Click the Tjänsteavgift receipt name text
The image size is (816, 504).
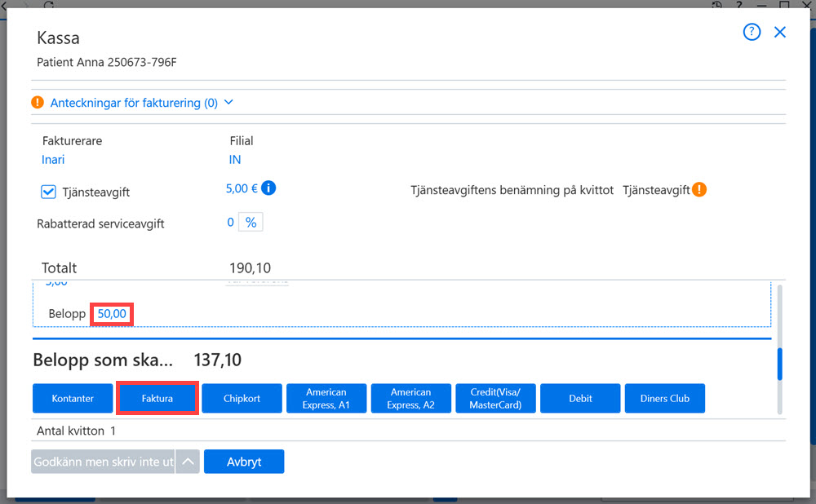coord(656,190)
